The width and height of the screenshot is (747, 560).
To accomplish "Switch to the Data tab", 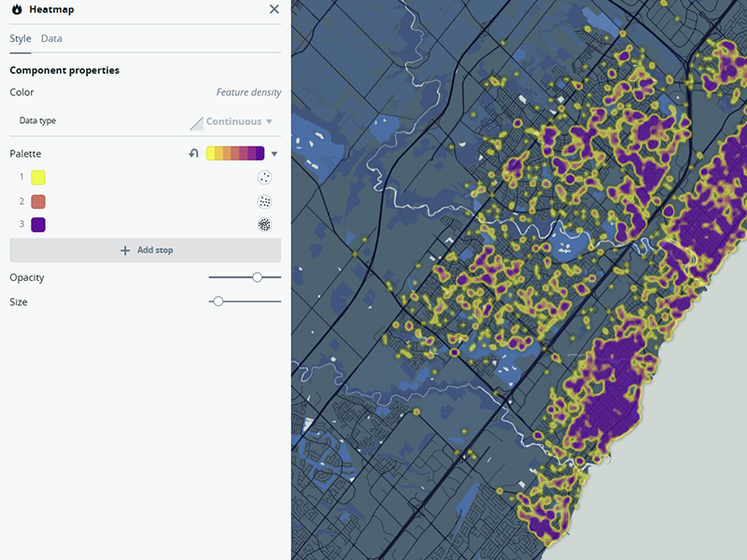I will coord(51,38).
